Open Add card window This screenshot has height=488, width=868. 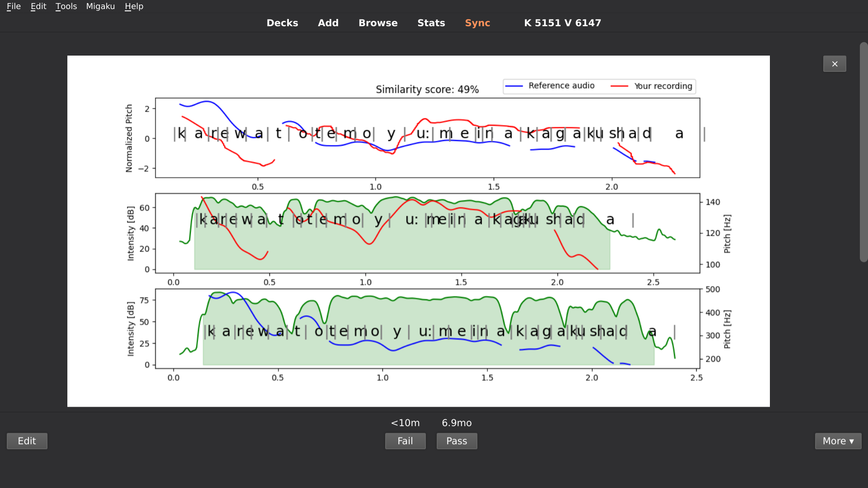[328, 23]
